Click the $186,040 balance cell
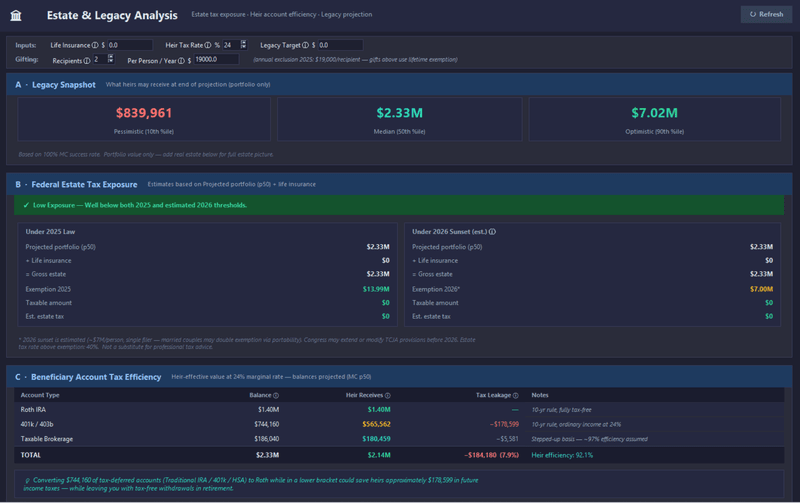Screen dimensions: 800x503 click(x=267, y=439)
